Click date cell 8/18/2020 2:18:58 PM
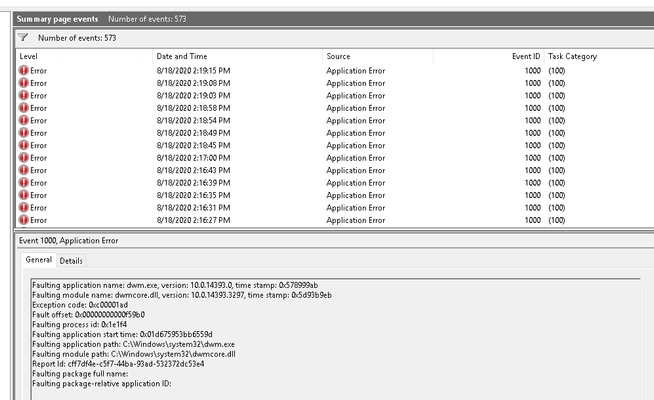The width and height of the screenshot is (654, 400). pyautogui.click(x=194, y=108)
